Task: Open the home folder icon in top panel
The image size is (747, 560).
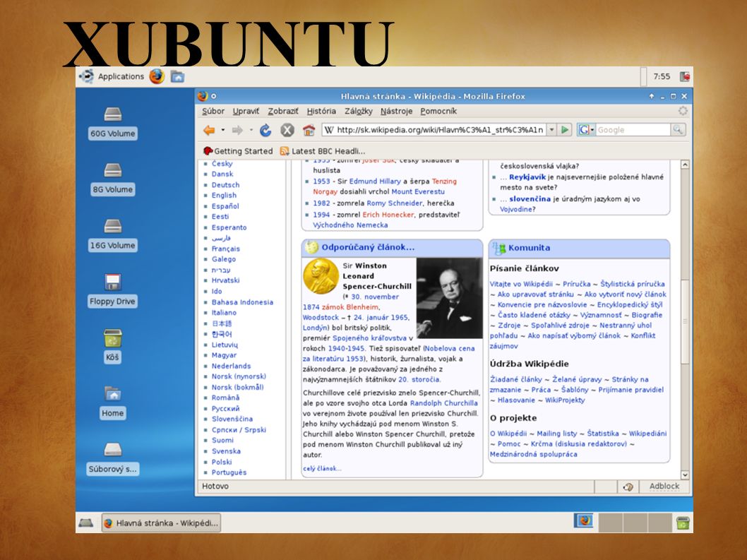Action: pyautogui.click(x=177, y=76)
